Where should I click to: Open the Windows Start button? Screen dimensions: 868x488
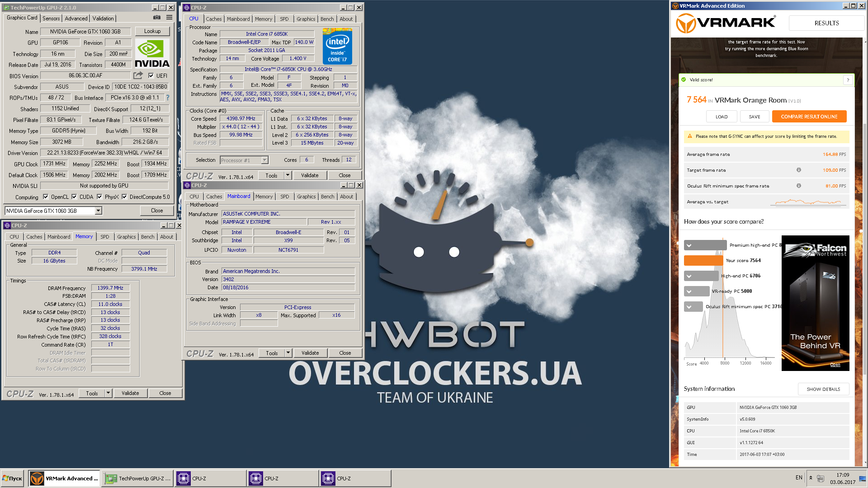click(13, 478)
